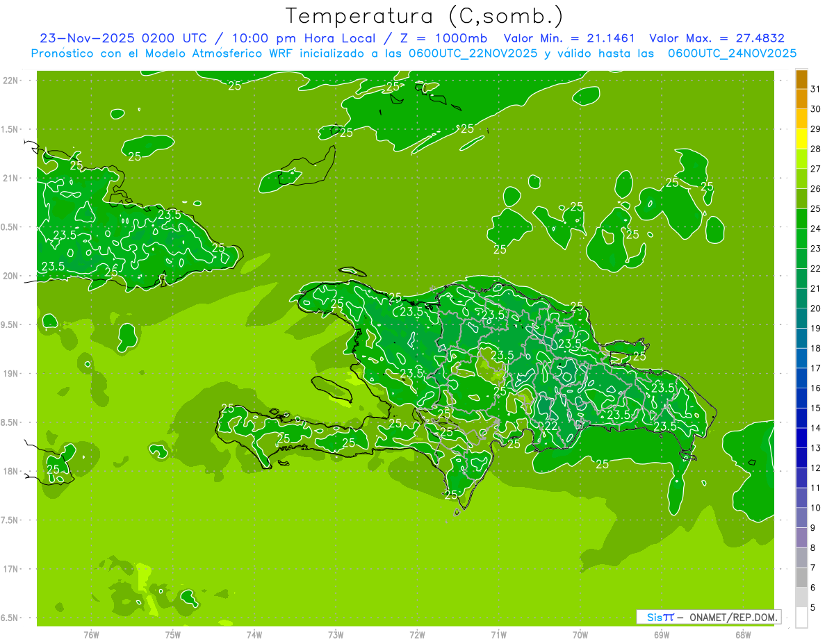
Task: Click the "71W" longitude axis label
Action: [x=498, y=634]
